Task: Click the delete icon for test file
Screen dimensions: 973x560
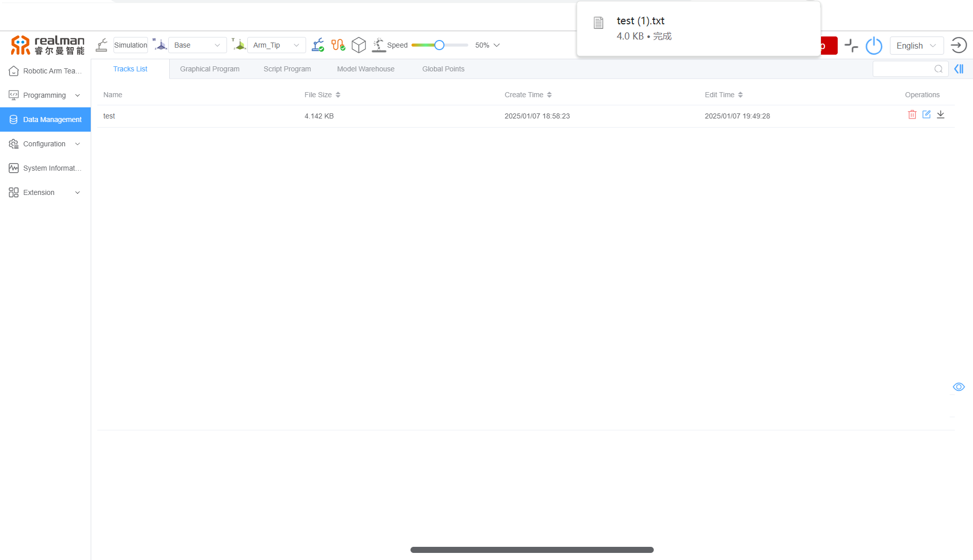Action: pyautogui.click(x=912, y=116)
